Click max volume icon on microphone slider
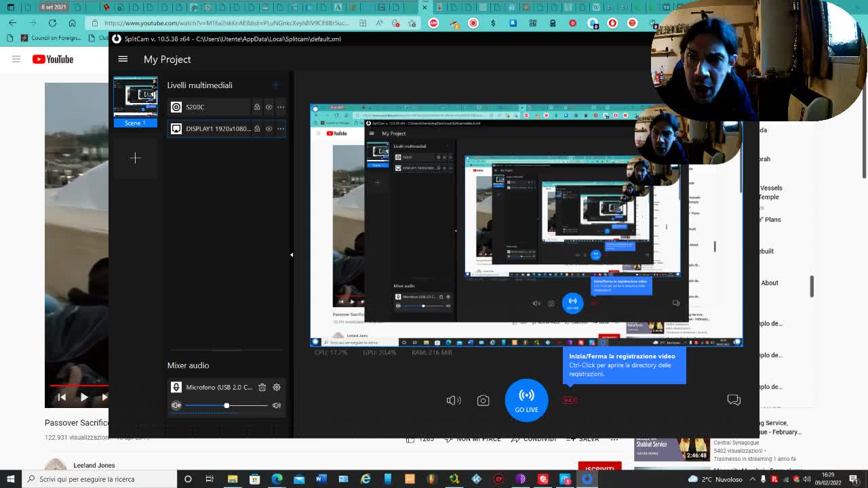Image resolution: width=868 pixels, height=488 pixels. tap(277, 405)
